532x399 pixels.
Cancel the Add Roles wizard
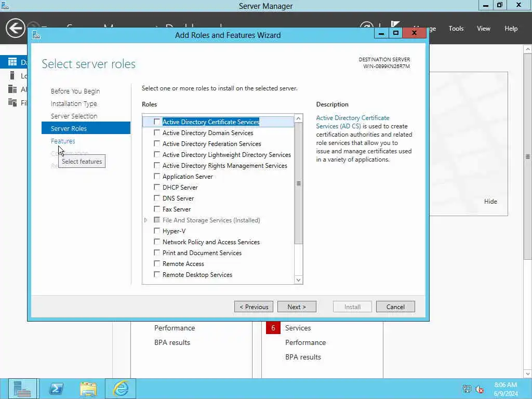[x=395, y=307]
